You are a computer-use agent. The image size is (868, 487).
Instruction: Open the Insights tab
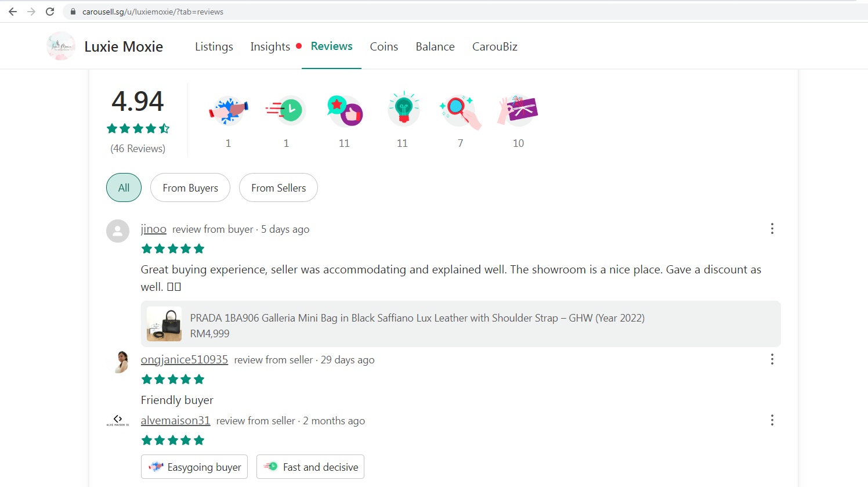[270, 46]
